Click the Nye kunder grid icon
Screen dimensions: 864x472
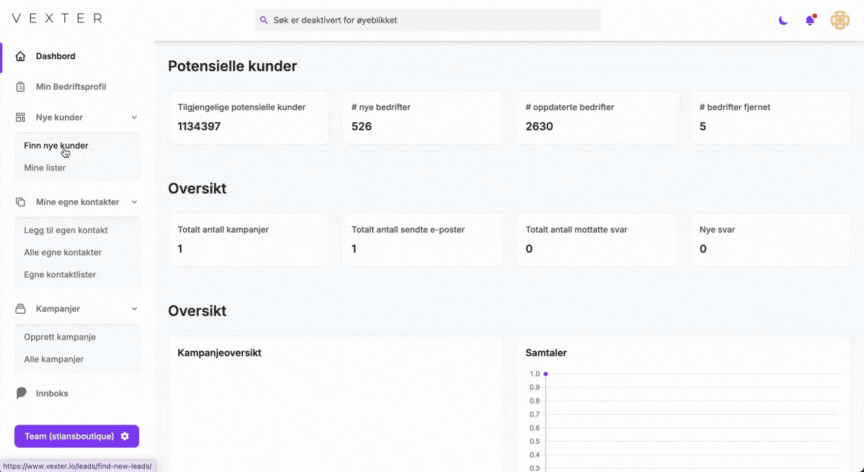[x=20, y=117]
